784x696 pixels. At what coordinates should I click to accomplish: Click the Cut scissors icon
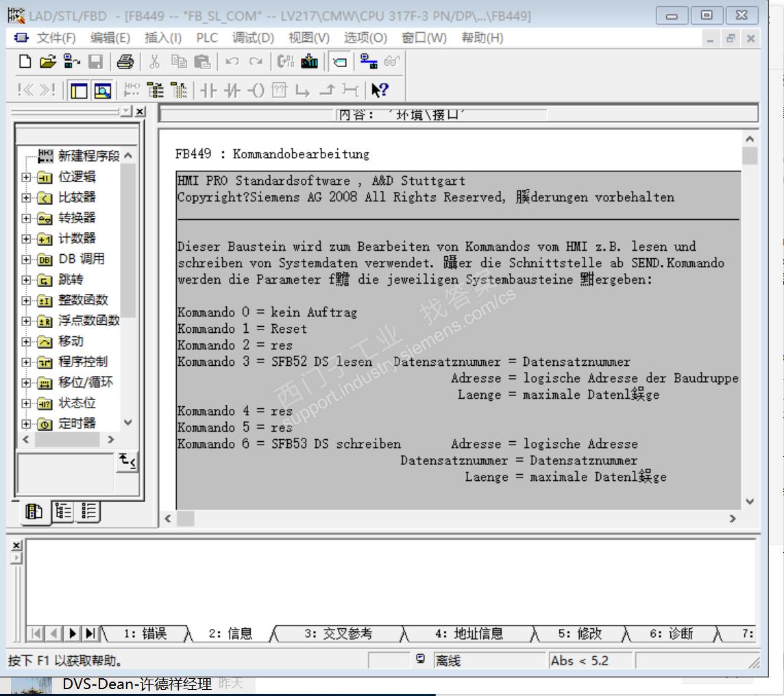click(154, 62)
